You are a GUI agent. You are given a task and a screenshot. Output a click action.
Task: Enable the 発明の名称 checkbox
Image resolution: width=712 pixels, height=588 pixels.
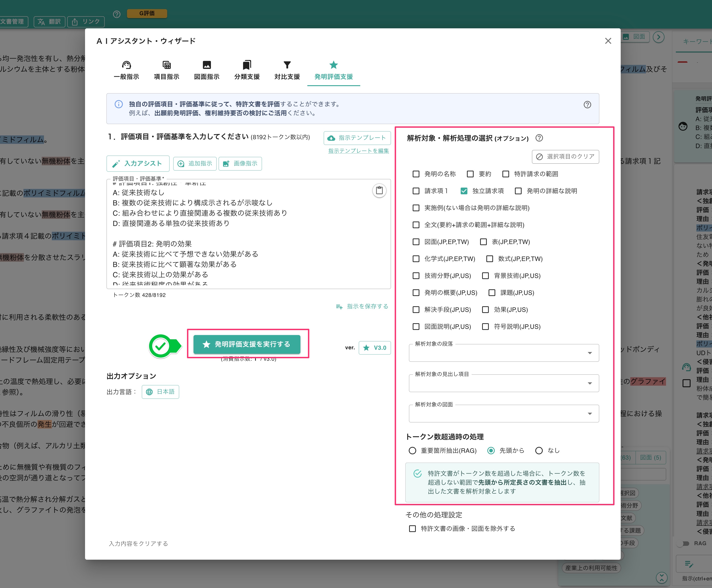416,174
